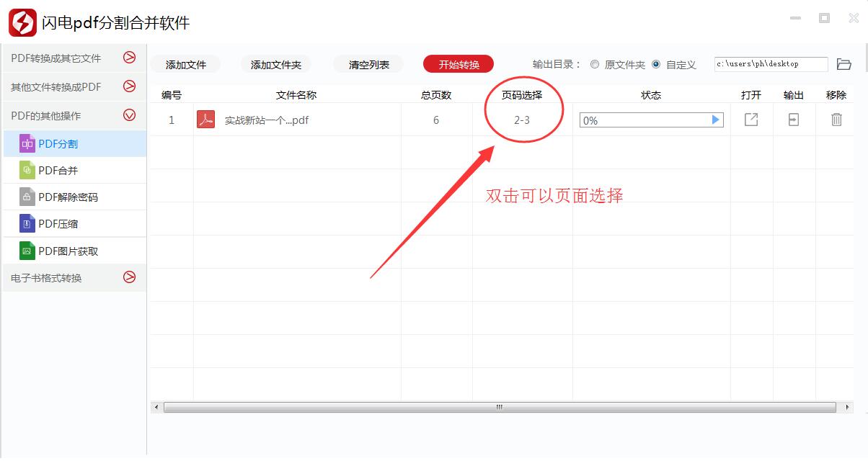Expand '电子书格式转换' section arrow
Image resolution: width=868 pixels, height=466 pixels.
130,277
